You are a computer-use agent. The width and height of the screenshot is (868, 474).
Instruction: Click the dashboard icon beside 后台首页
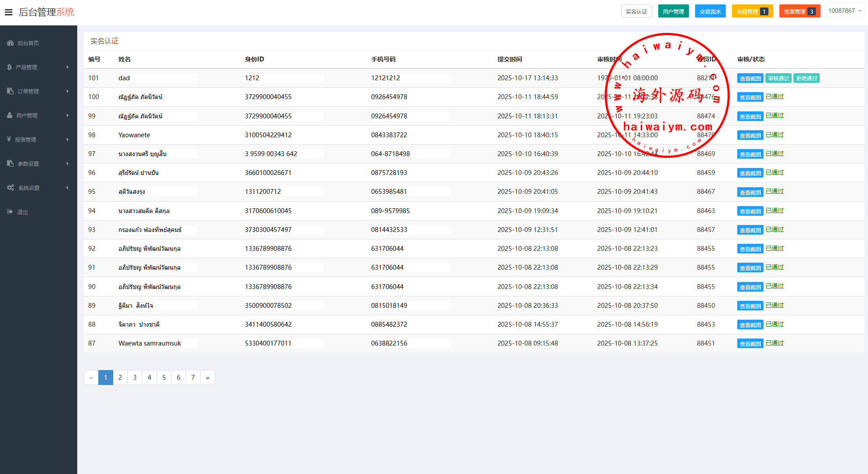[11, 43]
